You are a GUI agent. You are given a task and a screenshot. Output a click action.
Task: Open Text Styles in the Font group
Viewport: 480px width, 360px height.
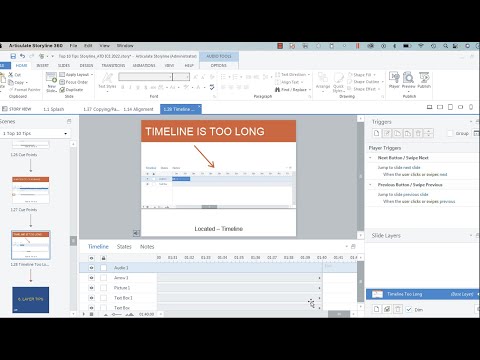[107, 81]
